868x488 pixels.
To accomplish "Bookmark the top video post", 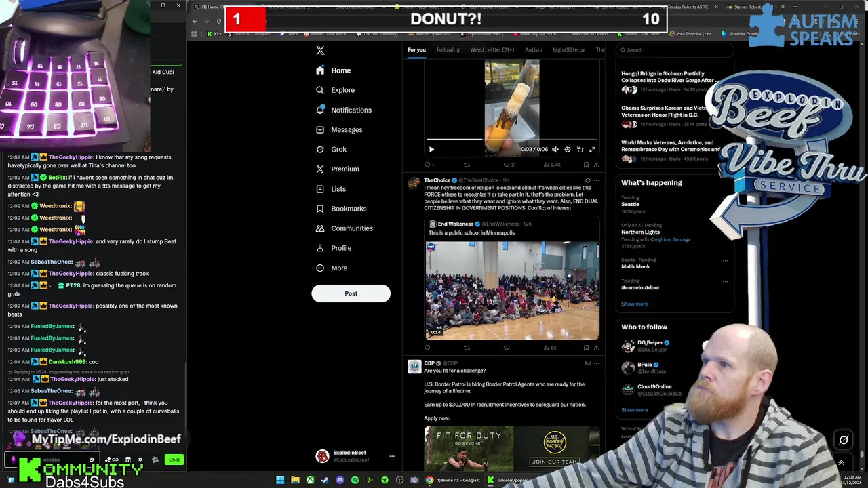I will tap(586, 165).
